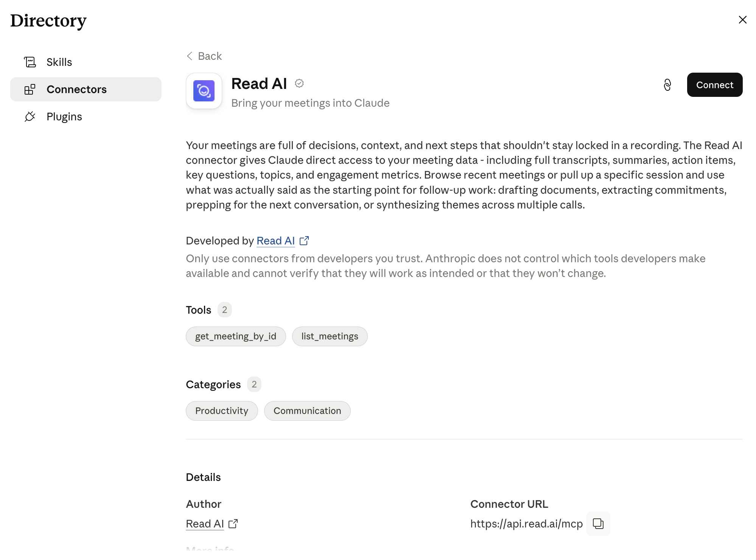
Task: Click the Read AI logo thumbnail
Action: pos(204,91)
